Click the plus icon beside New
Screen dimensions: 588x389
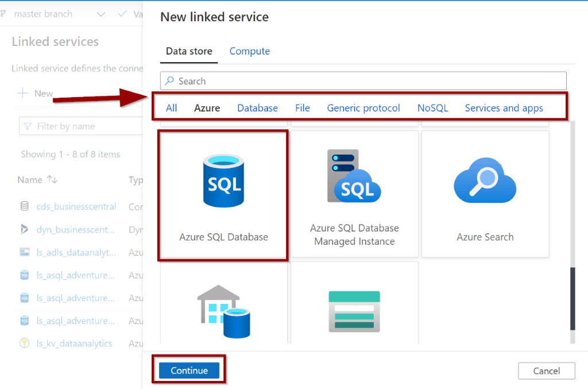coord(23,94)
